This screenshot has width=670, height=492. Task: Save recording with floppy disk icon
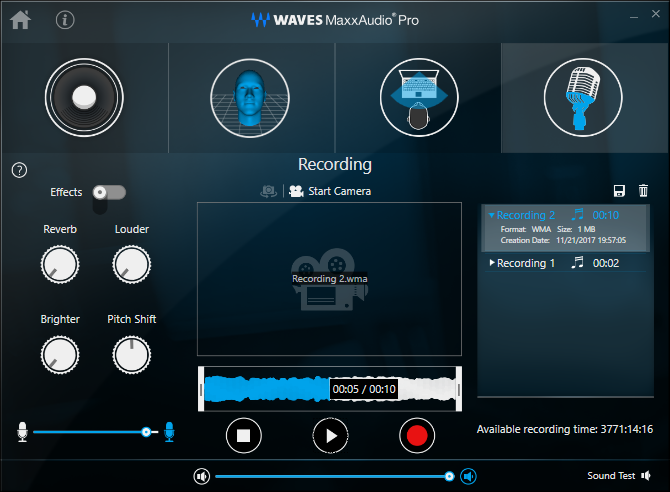(x=619, y=191)
